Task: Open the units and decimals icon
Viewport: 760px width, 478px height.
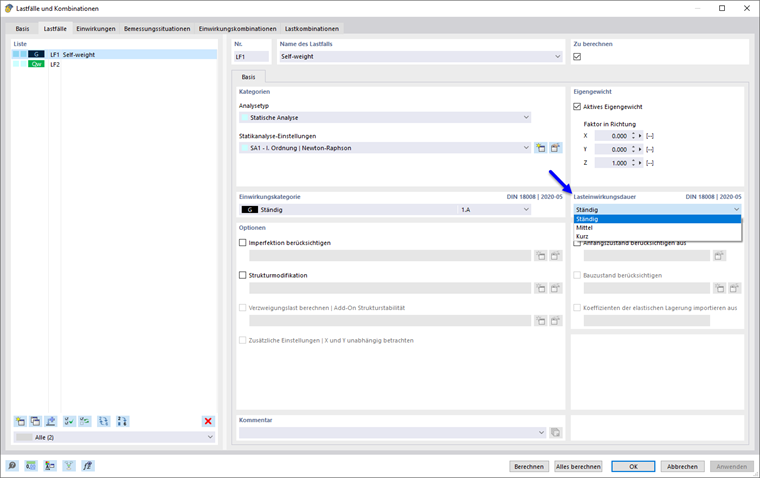Action: tap(31, 466)
